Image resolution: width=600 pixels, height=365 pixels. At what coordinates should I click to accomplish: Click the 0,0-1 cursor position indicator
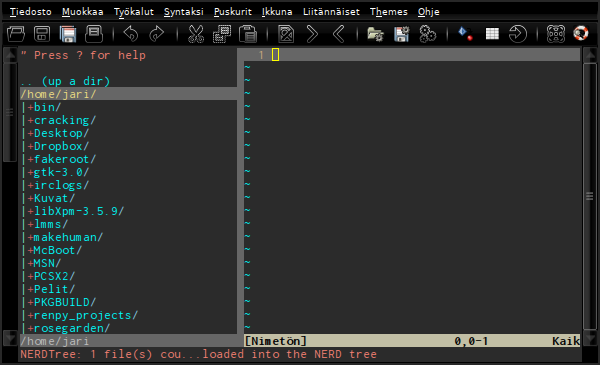[471, 341]
